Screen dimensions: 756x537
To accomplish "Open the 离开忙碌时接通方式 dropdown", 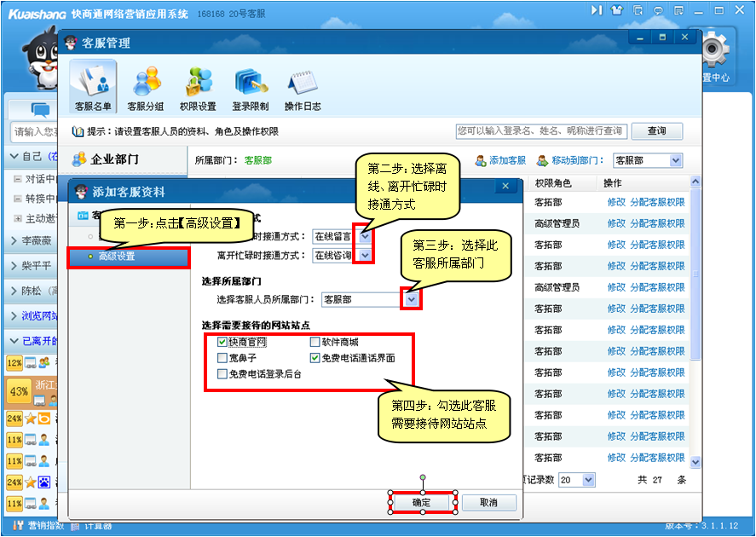I will 365,256.
